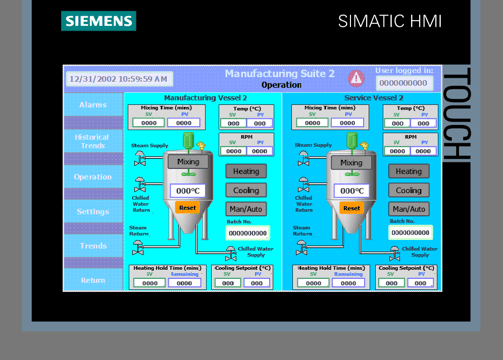Edit Service Vessel 2 Batch No. field

pos(411,232)
